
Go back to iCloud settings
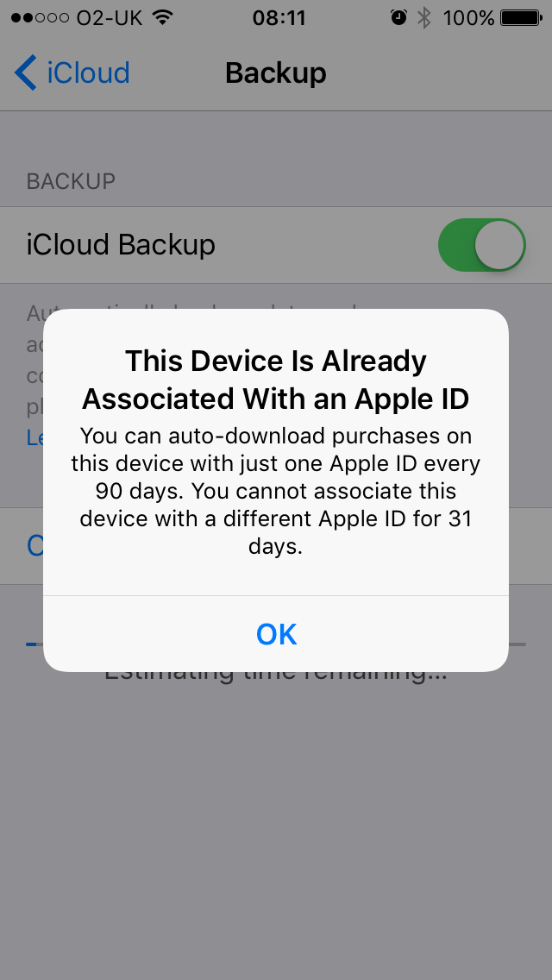tap(72, 72)
